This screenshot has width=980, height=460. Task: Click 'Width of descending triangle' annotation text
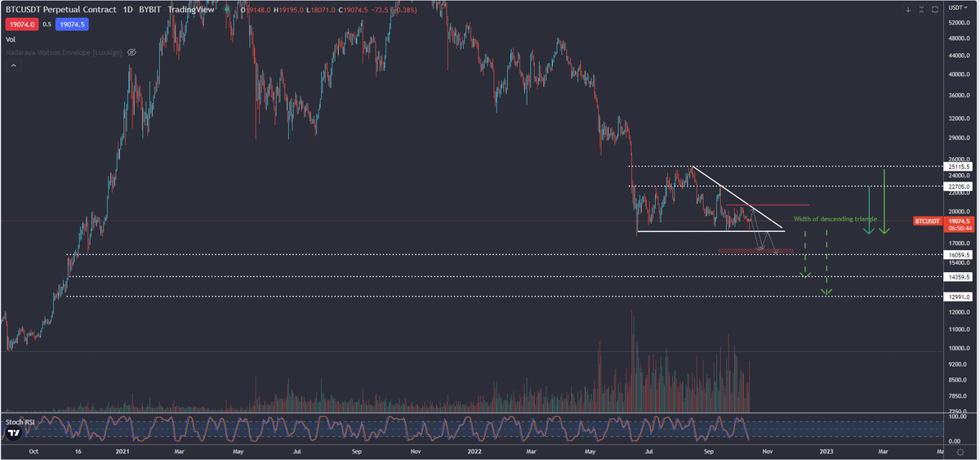[835, 219]
